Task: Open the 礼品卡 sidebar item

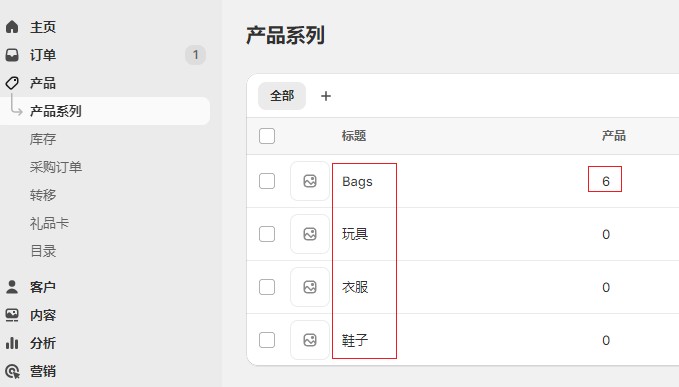Action: click(49, 223)
